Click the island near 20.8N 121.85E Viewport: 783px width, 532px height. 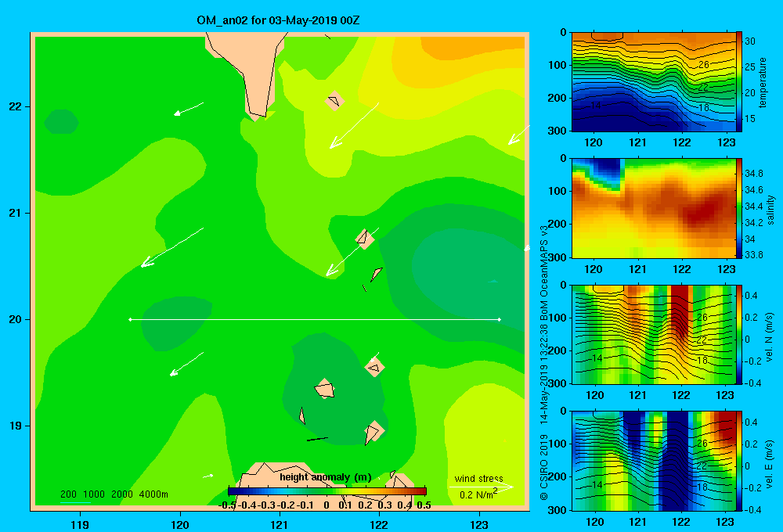pyautogui.click(x=365, y=239)
